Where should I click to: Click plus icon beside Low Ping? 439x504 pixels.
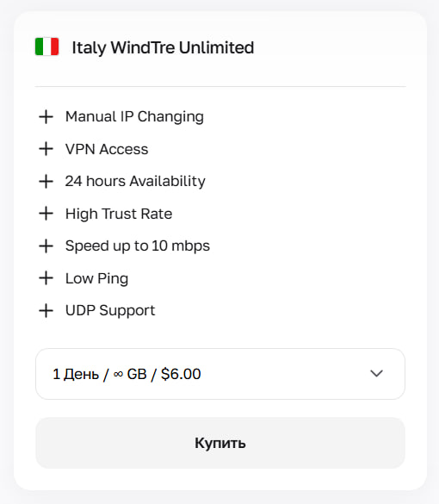tap(46, 278)
